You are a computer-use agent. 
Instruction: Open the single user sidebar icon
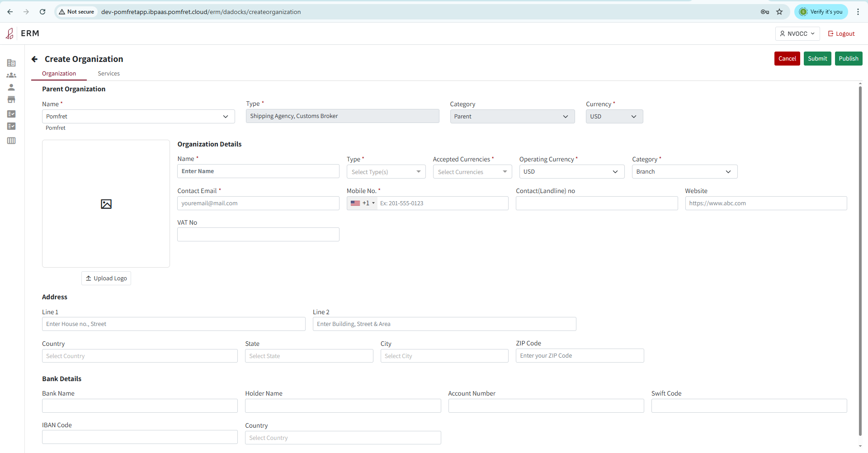[11, 87]
